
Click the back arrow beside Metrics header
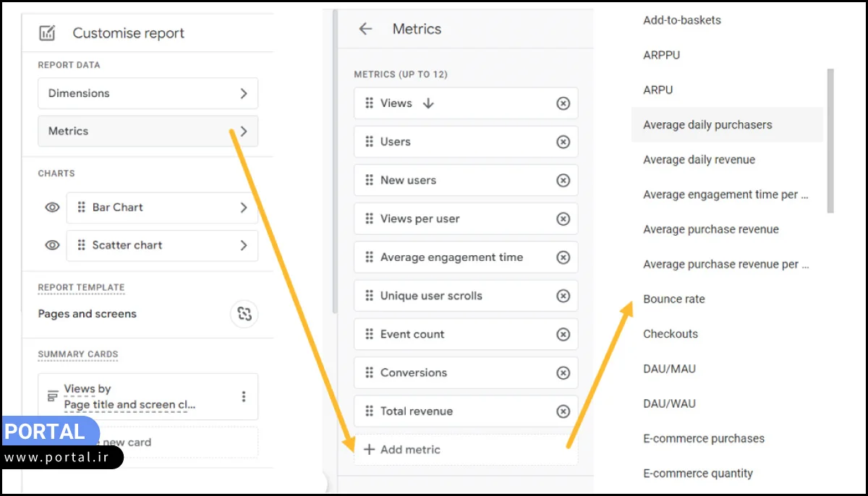click(x=365, y=29)
